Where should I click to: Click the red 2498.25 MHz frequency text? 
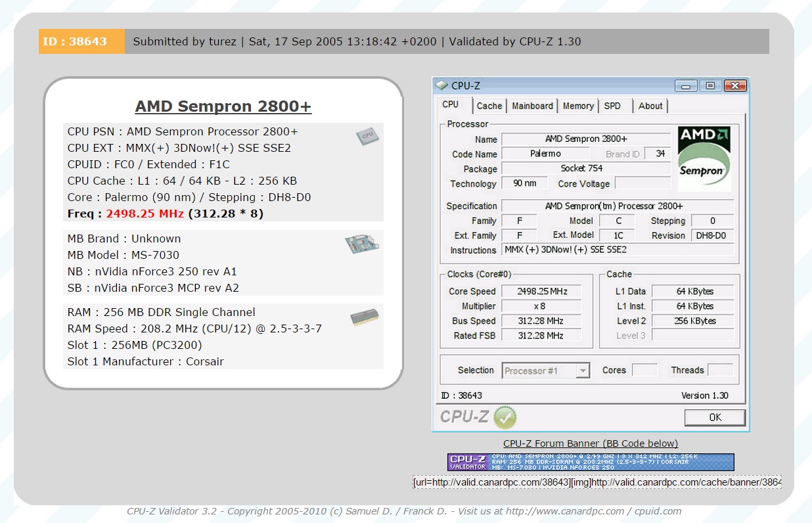(145, 214)
